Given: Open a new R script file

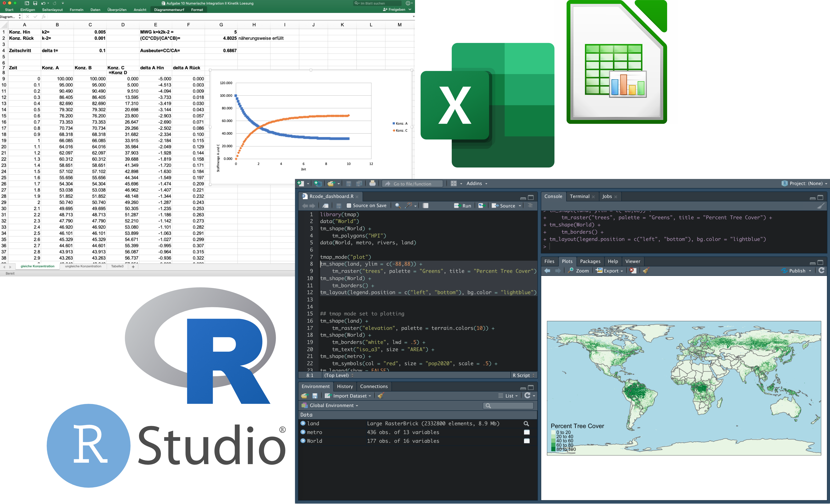Looking at the screenshot, I should pos(301,183).
